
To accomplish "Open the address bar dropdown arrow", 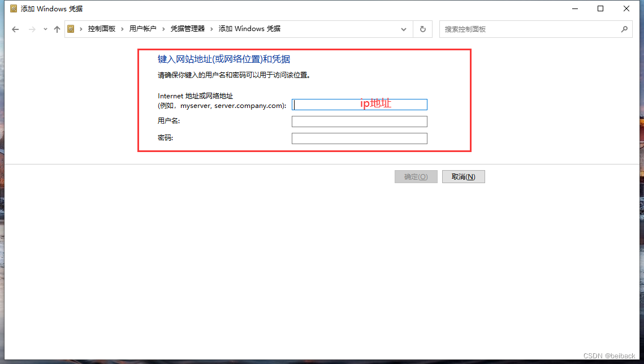I will (x=403, y=29).
